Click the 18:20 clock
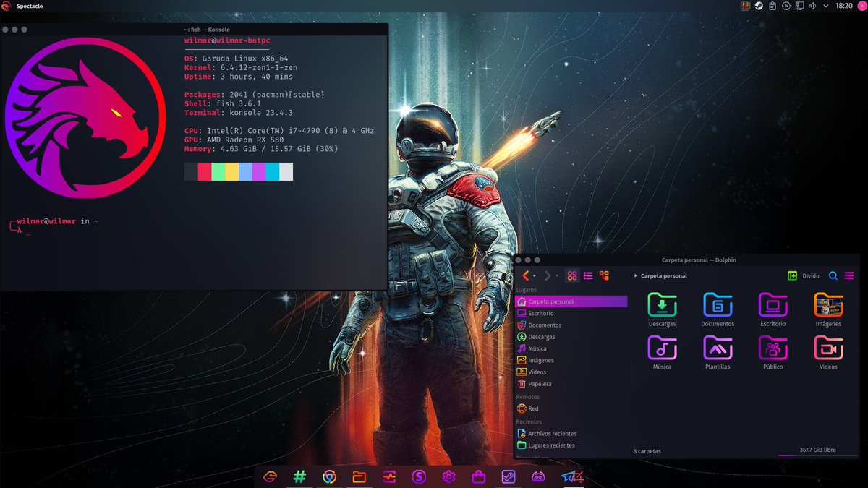This screenshot has height=488, width=868. pyautogui.click(x=844, y=6)
